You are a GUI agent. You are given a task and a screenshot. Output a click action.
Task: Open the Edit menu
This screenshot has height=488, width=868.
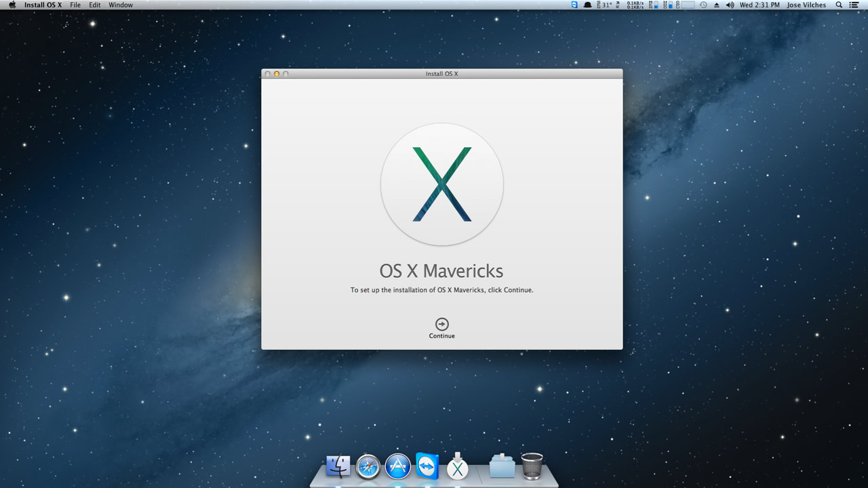(95, 5)
